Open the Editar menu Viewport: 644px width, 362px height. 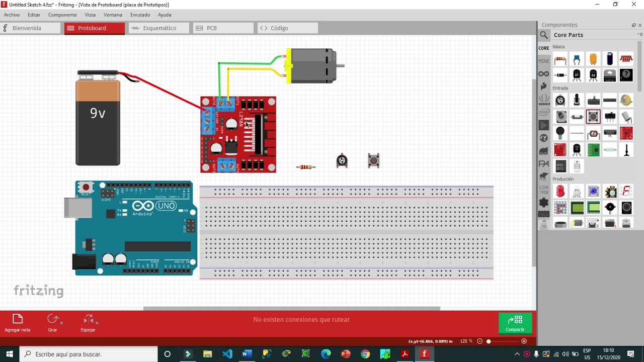[34, 15]
